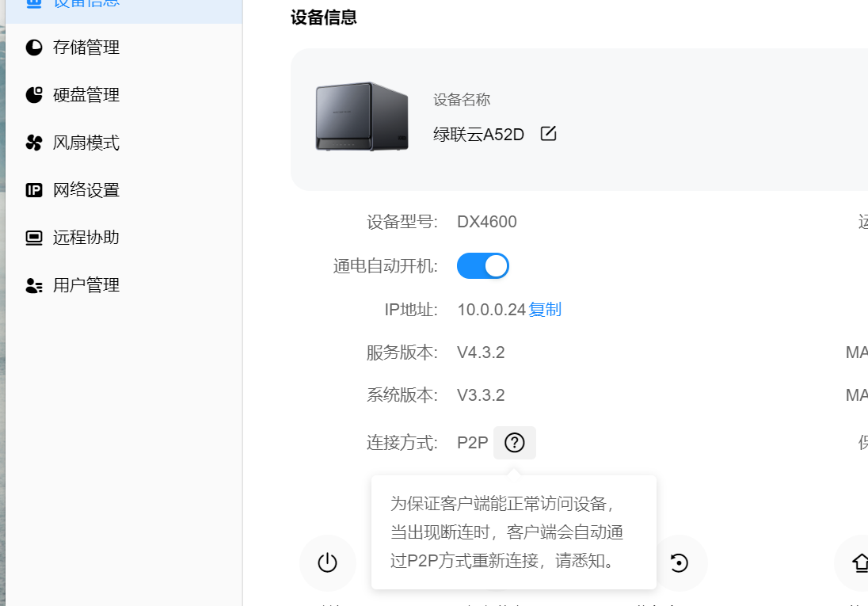Click the power shutdown button
Image resolution: width=868 pixels, height=606 pixels.
[327, 562]
